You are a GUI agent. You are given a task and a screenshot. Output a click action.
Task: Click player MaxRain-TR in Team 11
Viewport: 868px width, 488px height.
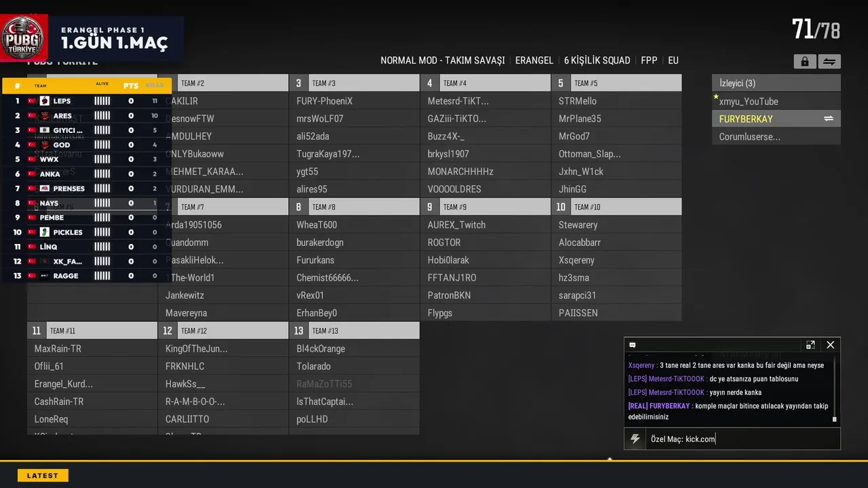point(92,348)
